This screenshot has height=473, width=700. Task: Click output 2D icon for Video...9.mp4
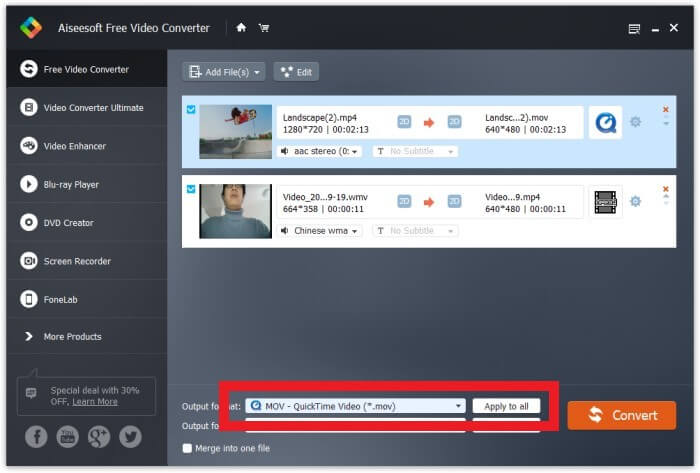coord(454,202)
